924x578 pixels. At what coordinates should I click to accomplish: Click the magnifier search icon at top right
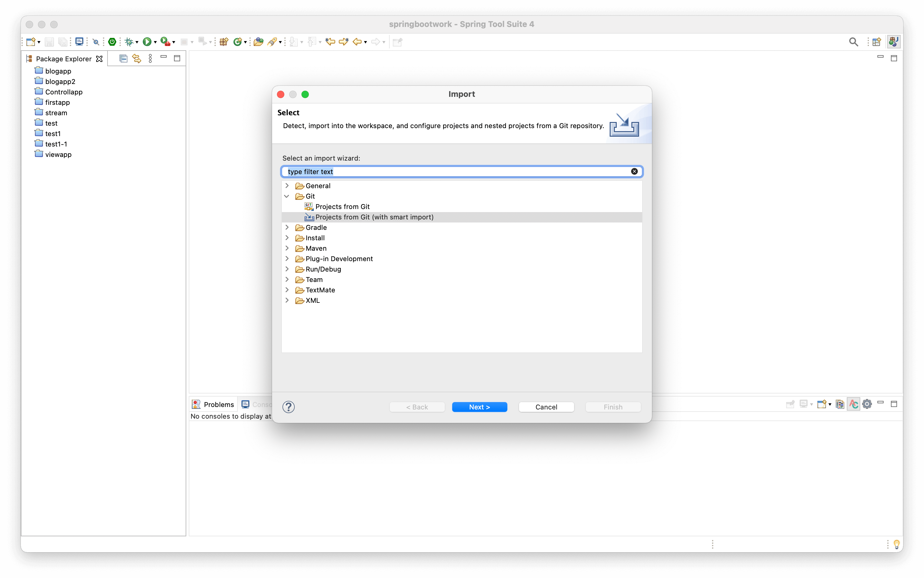pos(853,42)
